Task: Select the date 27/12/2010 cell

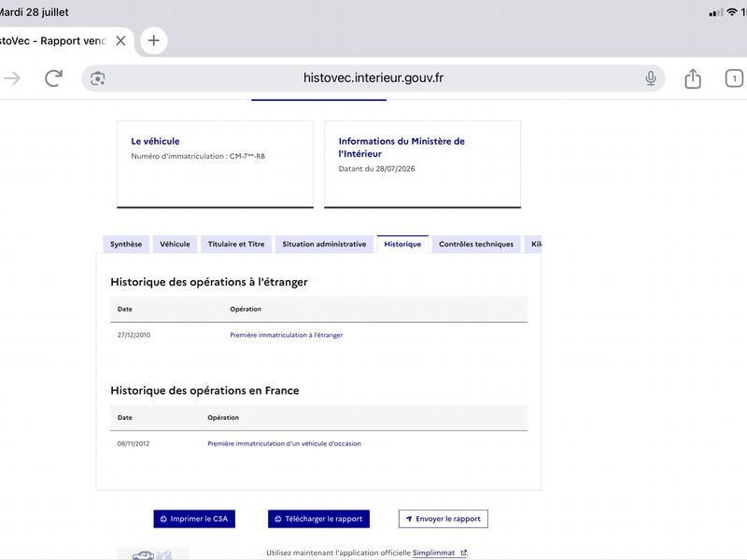Action: point(134,335)
